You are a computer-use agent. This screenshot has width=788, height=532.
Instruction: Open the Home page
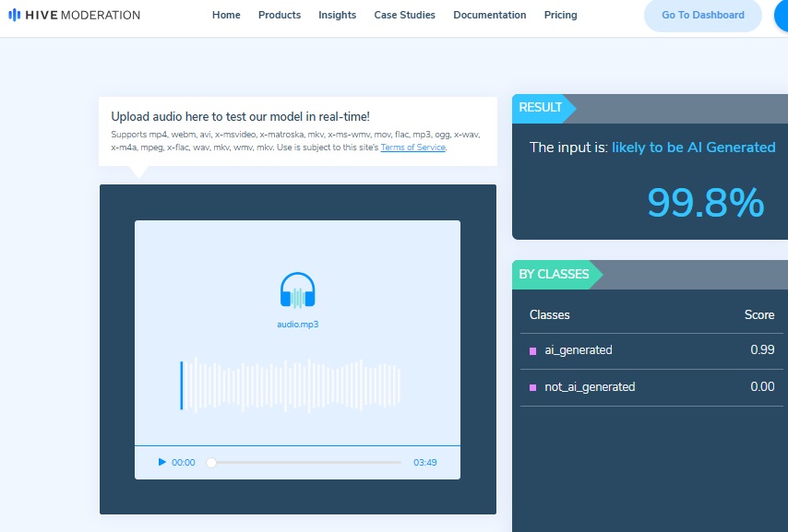226,15
